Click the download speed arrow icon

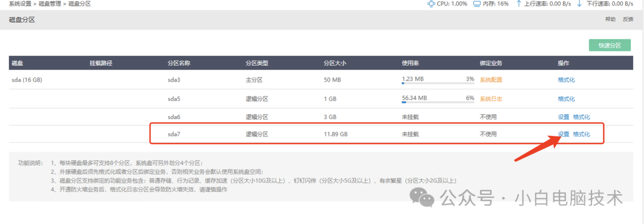tap(580, 4)
